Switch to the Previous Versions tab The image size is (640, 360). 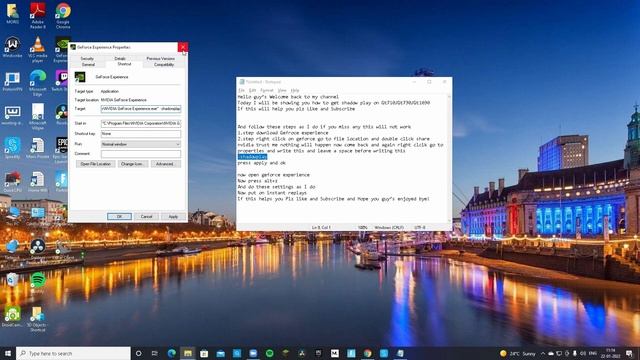[160, 59]
